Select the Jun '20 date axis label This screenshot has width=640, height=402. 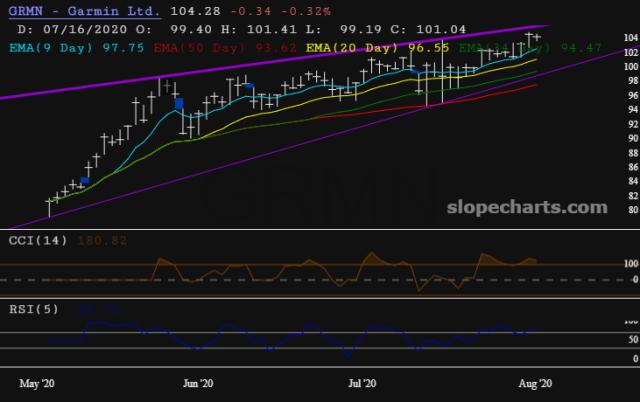click(x=198, y=384)
